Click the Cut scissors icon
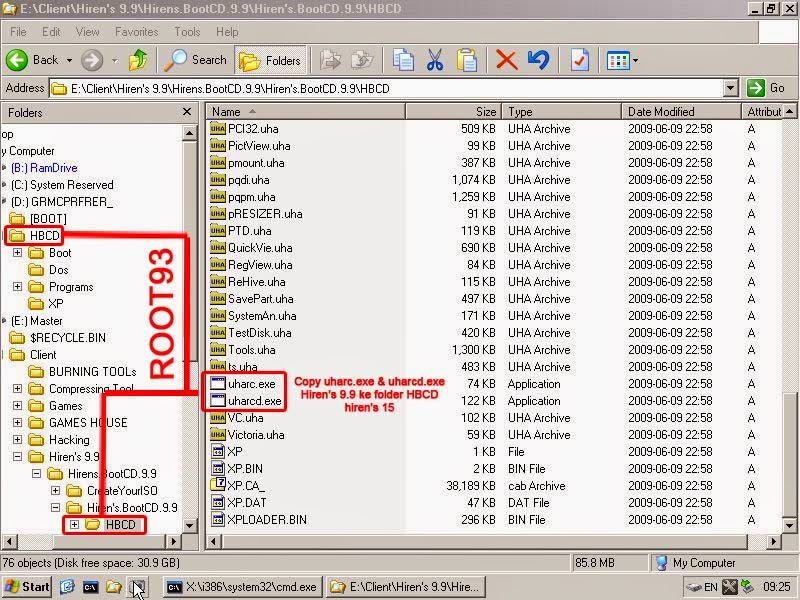 (x=435, y=60)
